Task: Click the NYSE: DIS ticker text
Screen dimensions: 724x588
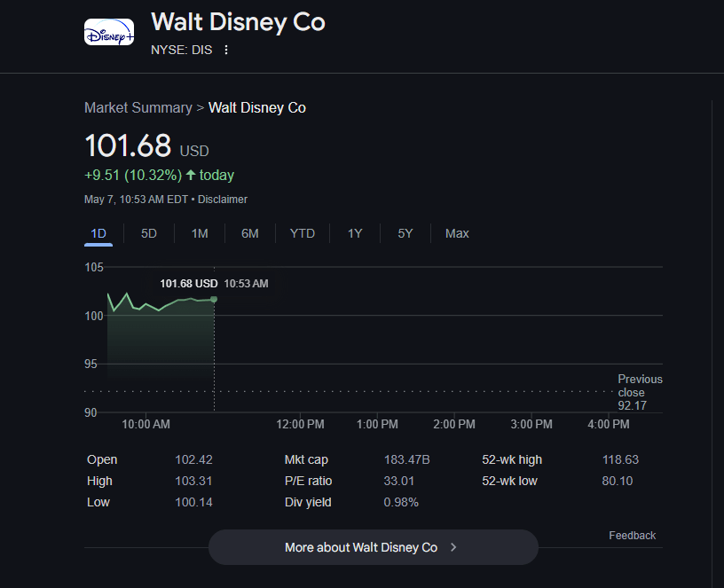Action: (182, 50)
